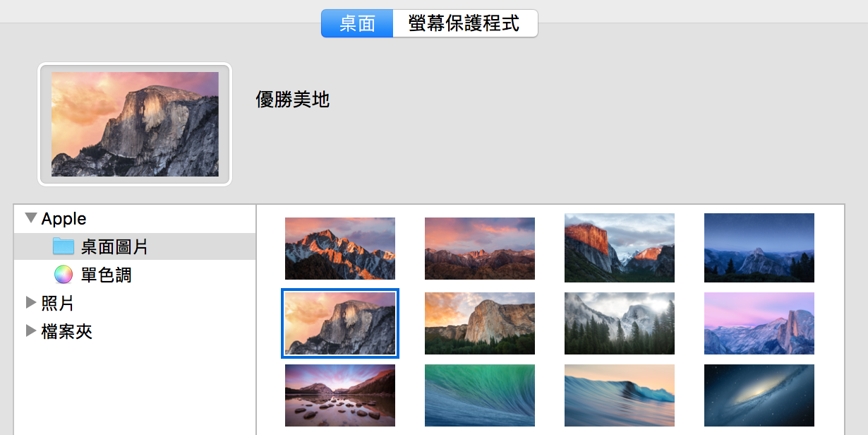Select the El Capitan cliff with green forest thumbnail
The height and width of the screenshot is (435, 868).
[480, 323]
